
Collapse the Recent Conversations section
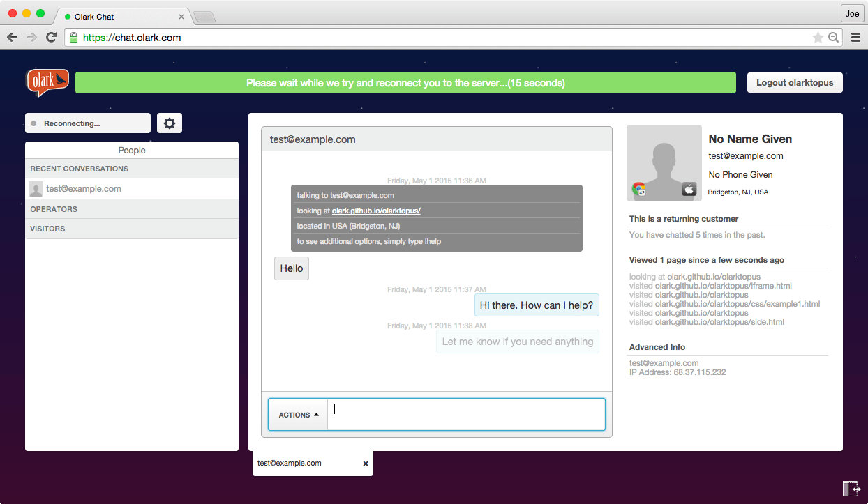coord(132,169)
